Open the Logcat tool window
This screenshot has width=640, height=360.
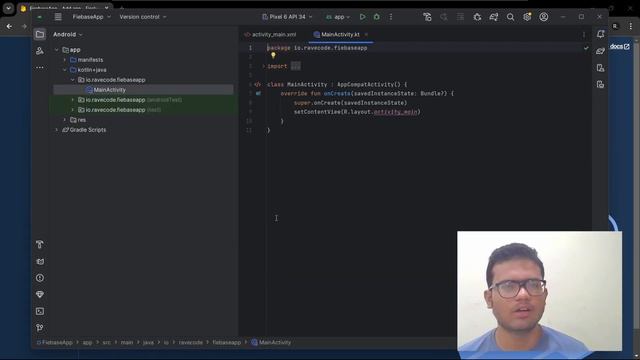coord(40,261)
